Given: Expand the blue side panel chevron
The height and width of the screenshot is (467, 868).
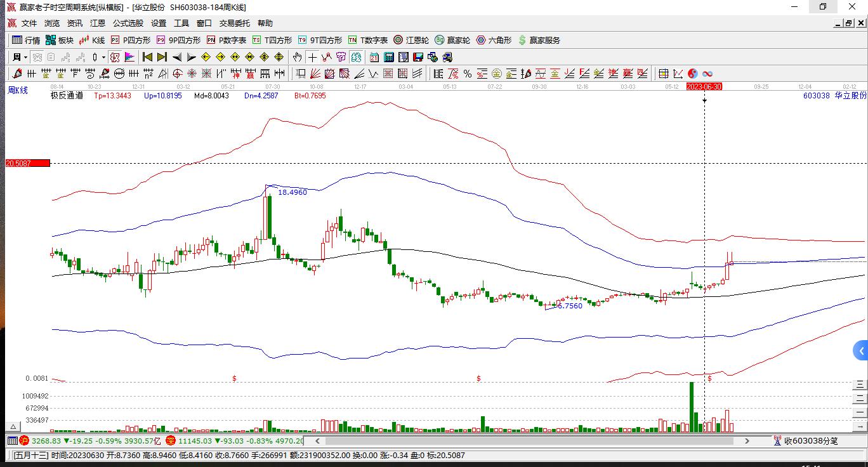Looking at the screenshot, I should [860, 350].
